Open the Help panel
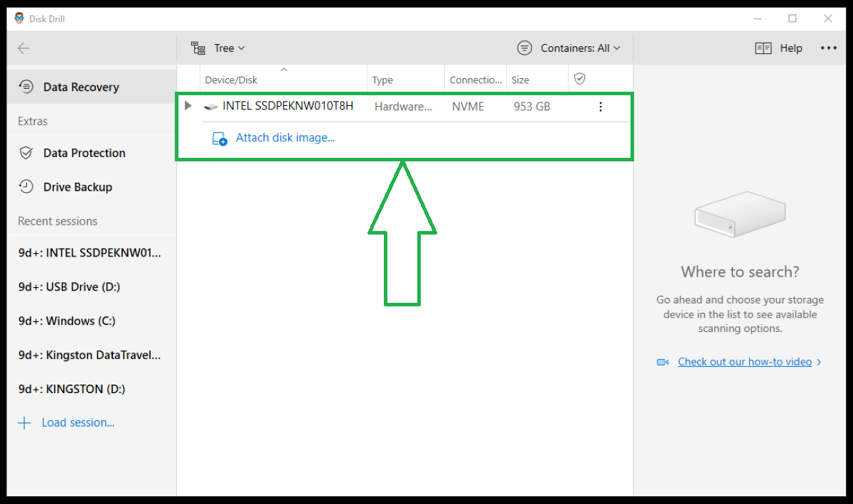The height and width of the screenshot is (504, 853). point(778,48)
